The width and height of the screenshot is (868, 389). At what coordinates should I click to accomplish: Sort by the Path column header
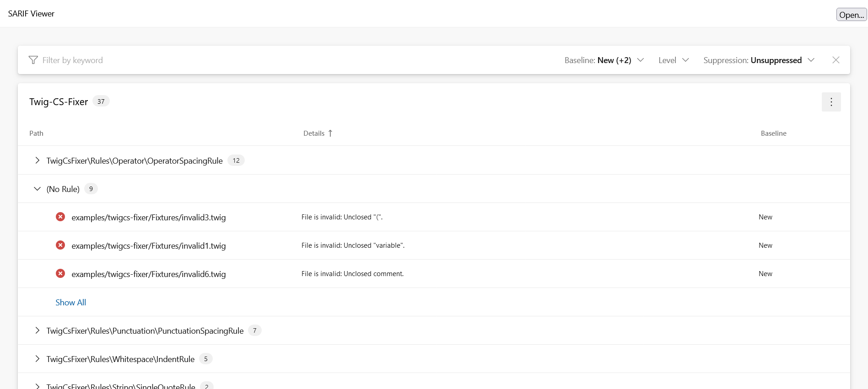(37, 133)
